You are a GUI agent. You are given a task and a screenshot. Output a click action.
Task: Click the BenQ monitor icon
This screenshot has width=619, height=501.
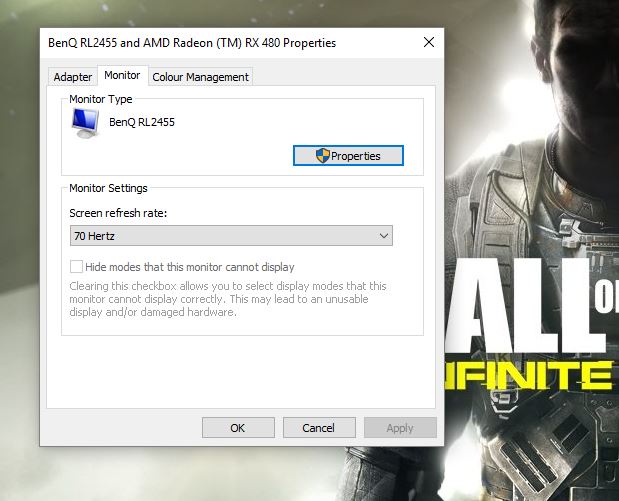pyautogui.click(x=85, y=123)
